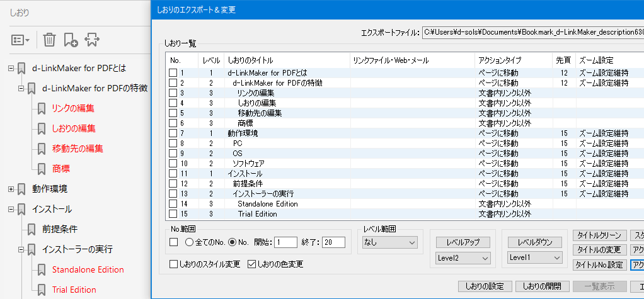Image resolution: width=644 pixels, height=299 pixels.
Task: Toggle the No範囲 checkbox
Action: coord(174,242)
